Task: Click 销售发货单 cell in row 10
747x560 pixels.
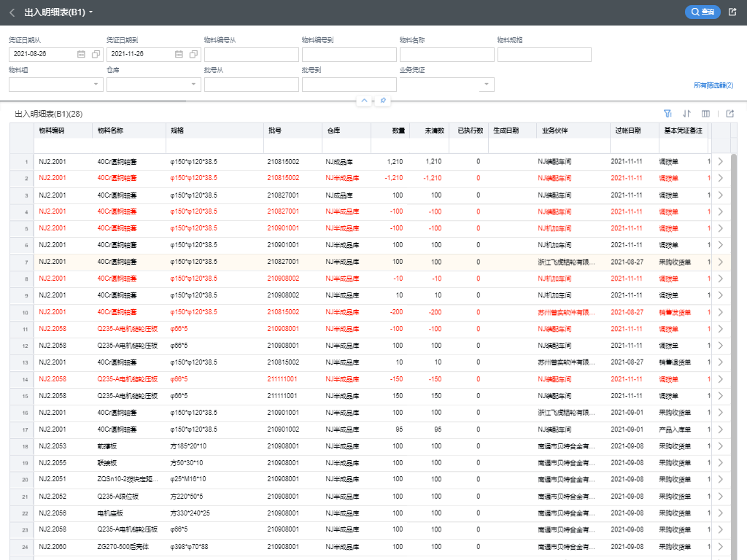Action: pos(675,312)
